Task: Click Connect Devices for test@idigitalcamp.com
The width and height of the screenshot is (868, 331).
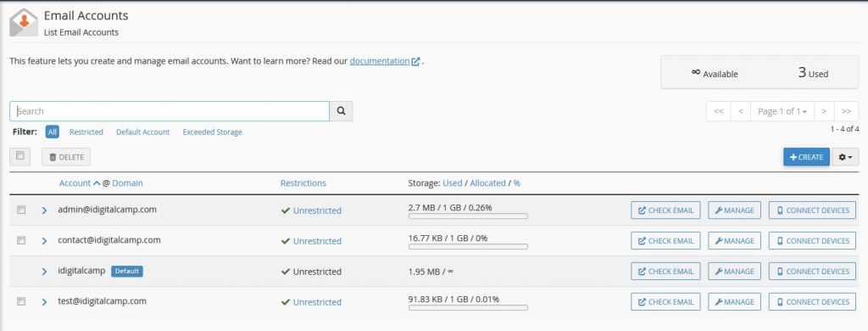Action: tap(812, 302)
